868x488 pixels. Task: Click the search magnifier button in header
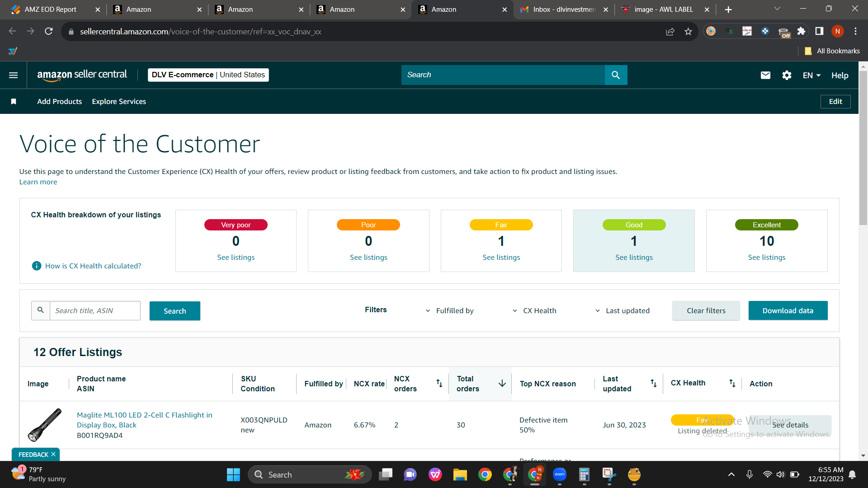[x=616, y=75]
